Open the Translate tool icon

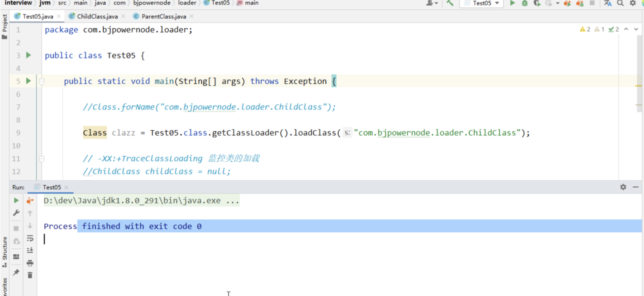pos(608,3)
